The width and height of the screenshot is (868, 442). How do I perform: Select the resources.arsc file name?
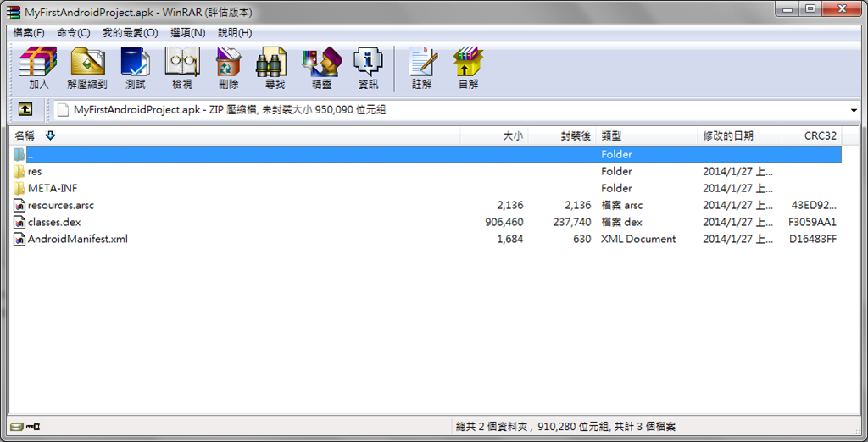[61, 205]
